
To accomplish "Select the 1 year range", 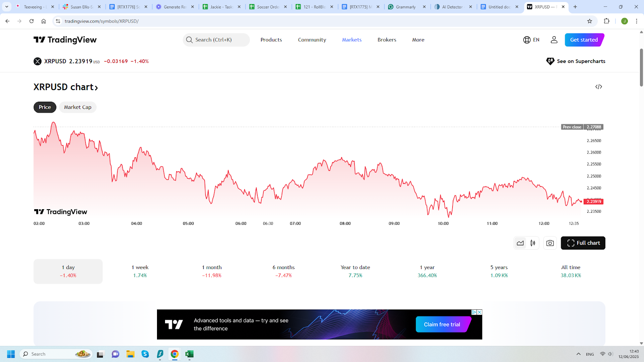I will 427,271.
